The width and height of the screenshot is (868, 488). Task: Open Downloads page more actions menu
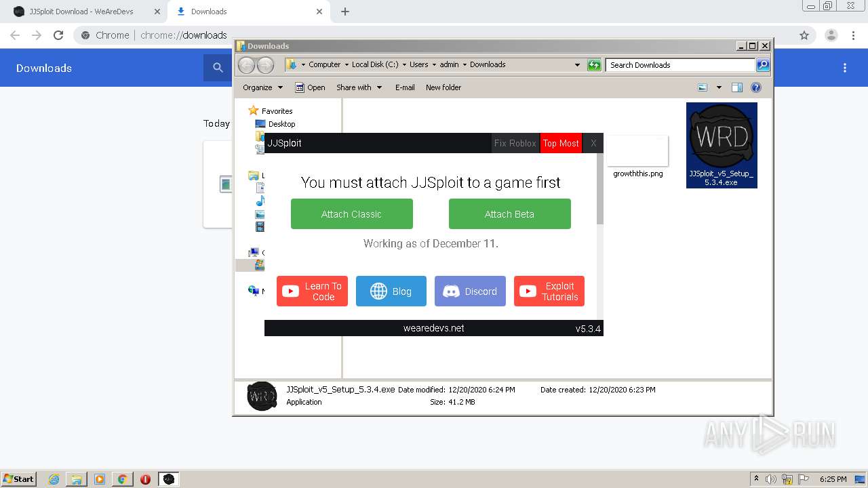pos(845,68)
